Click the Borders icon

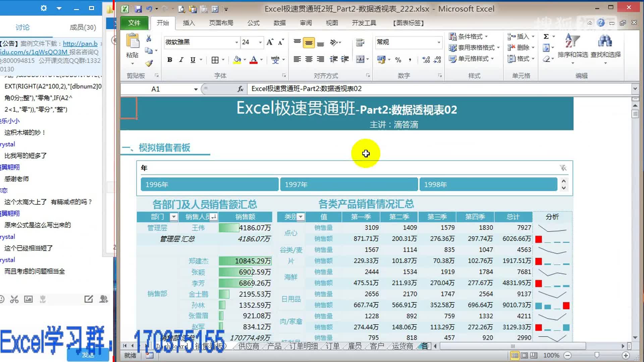coord(215,60)
